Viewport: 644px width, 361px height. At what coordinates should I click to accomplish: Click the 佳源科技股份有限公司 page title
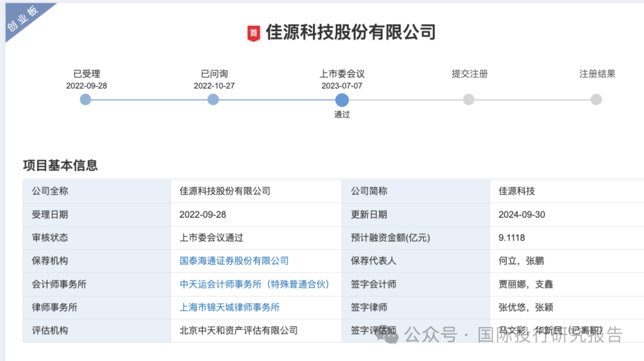351,32
